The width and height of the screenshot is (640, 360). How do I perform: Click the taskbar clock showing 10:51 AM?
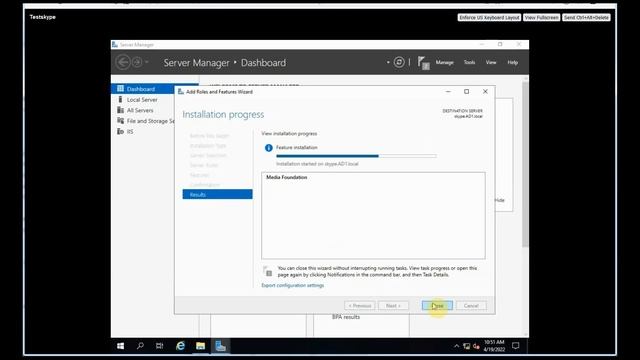494,346
